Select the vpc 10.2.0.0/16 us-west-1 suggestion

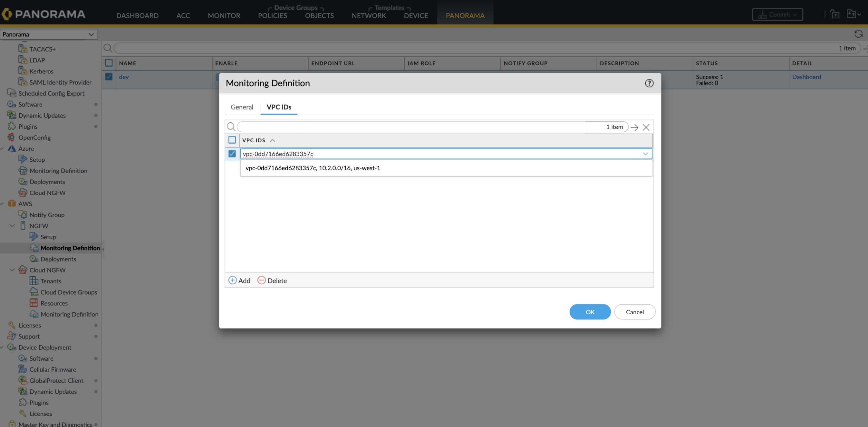click(312, 168)
